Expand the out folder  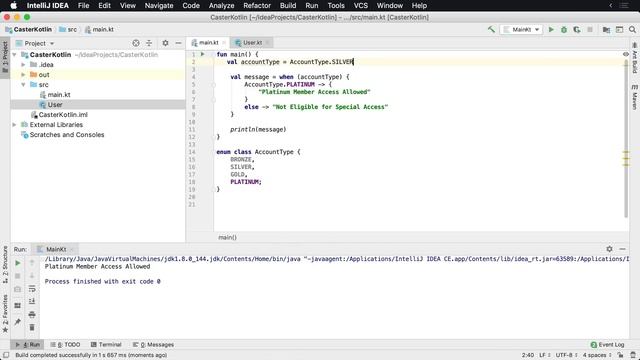coord(23,75)
